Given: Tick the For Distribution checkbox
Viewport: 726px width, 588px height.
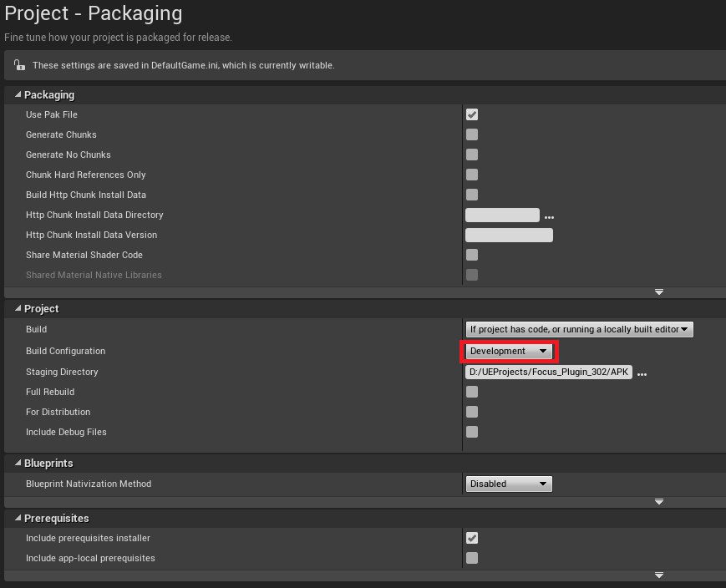Looking at the screenshot, I should pos(472,412).
